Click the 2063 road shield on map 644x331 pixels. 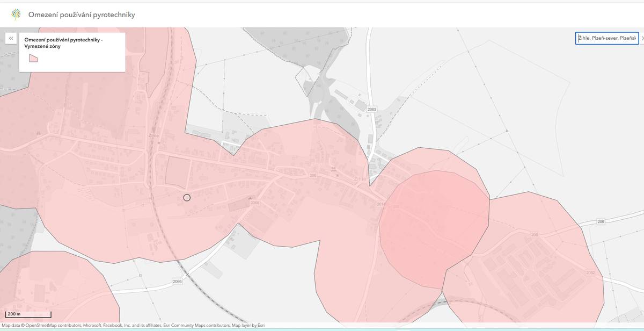(372, 110)
